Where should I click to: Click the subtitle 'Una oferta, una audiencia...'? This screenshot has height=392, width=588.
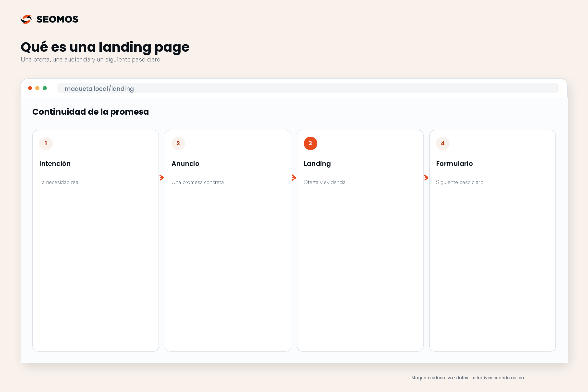[90, 60]
